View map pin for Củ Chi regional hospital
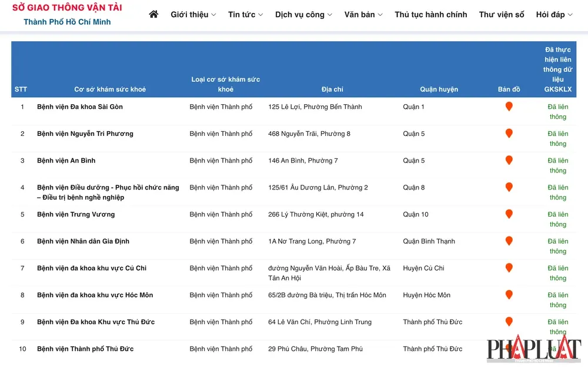The image size is (588, 369). [509, 268]
